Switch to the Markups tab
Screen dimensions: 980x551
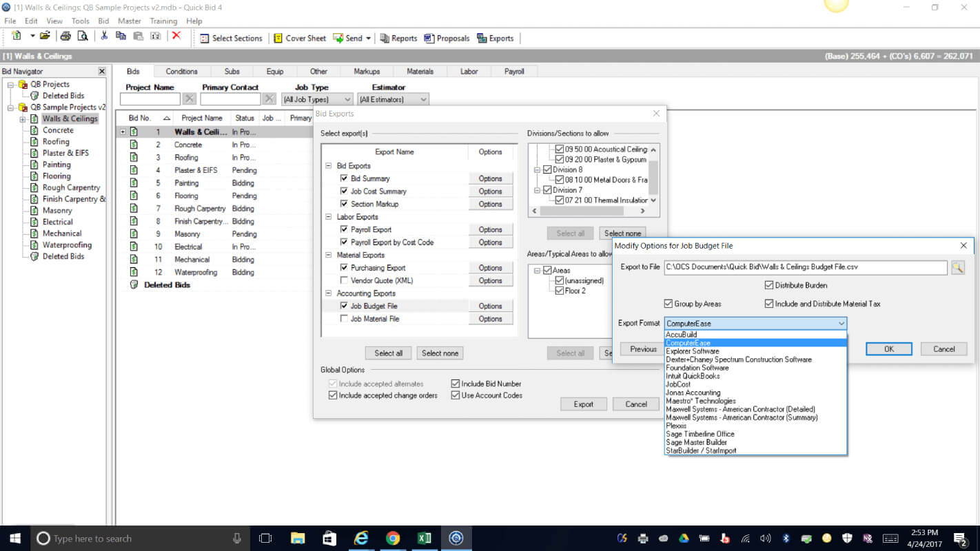[x=367, y=72]
